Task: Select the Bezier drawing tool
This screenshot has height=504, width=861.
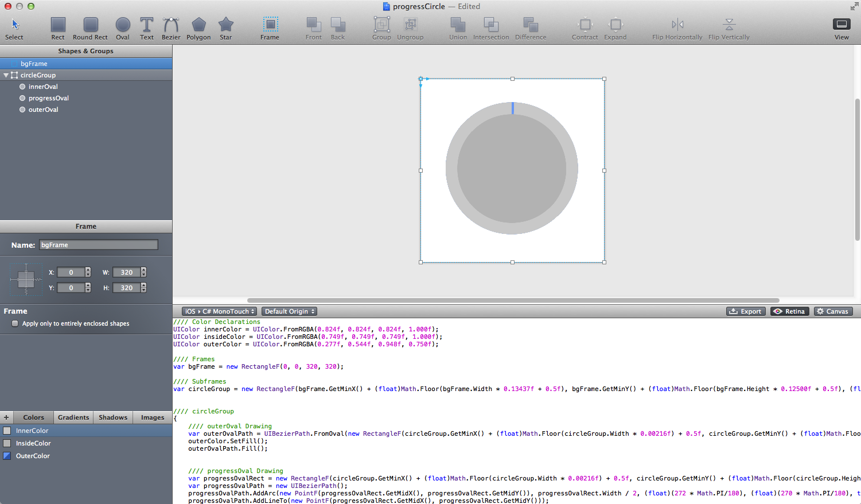Action: (171, 29)
